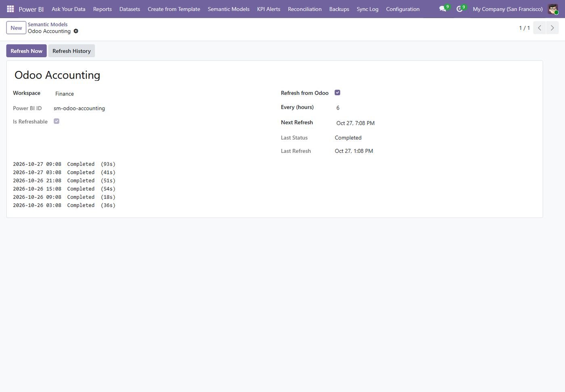Follow the Semantic Models breadcrumb link
Viewport: 565px width, 392px height.
(x=48, y=24)
